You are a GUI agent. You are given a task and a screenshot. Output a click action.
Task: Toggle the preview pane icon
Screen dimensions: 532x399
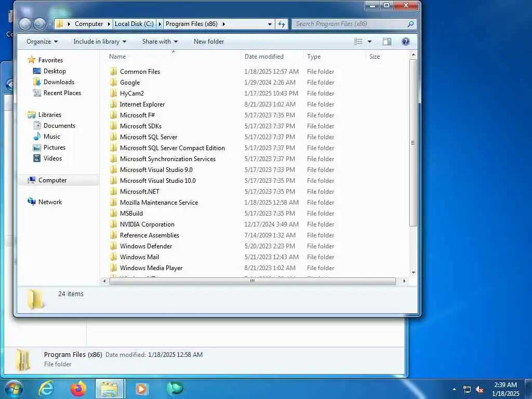coord(387,42)
